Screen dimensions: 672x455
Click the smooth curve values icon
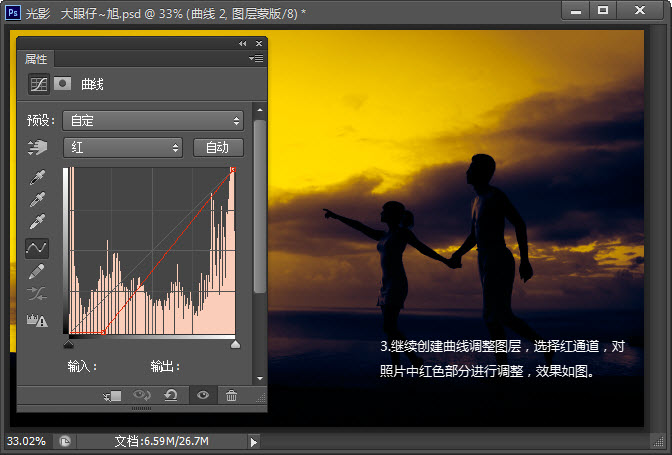[37, 294]
